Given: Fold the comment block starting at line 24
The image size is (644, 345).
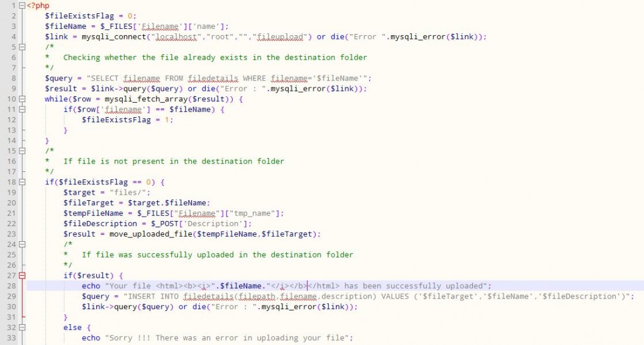Looking at the screenshot, I should (x=21, y=244).
